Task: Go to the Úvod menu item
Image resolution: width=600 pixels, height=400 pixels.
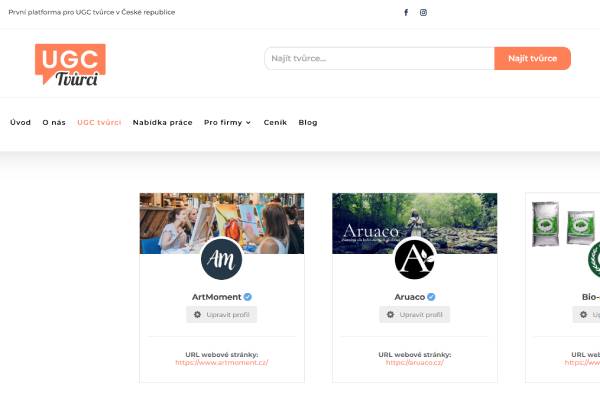Action: tap(20, 122)
